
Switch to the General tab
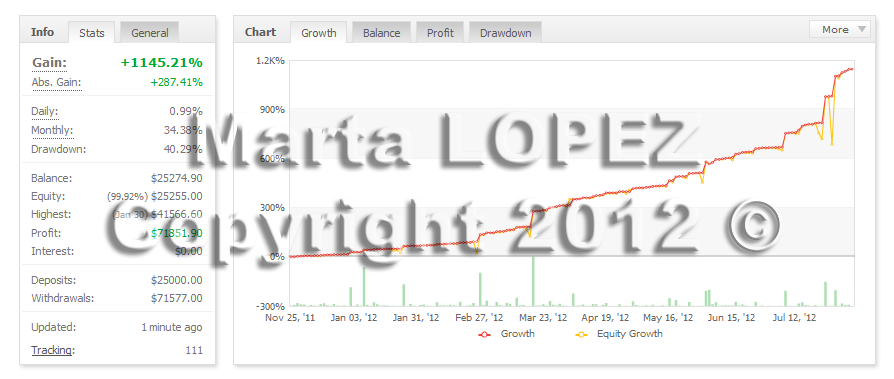tap(149, 32)
